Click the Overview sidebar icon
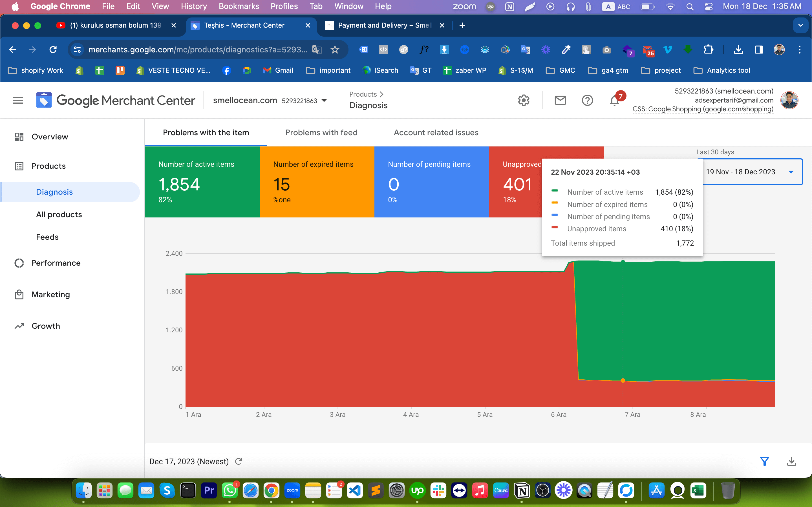812x507 pixels. pos(19,136)
